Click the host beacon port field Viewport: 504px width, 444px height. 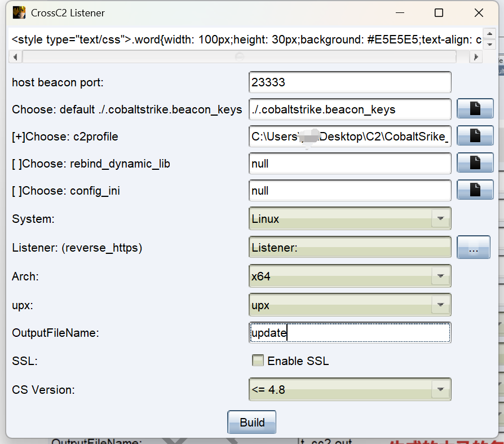(350, 82)
